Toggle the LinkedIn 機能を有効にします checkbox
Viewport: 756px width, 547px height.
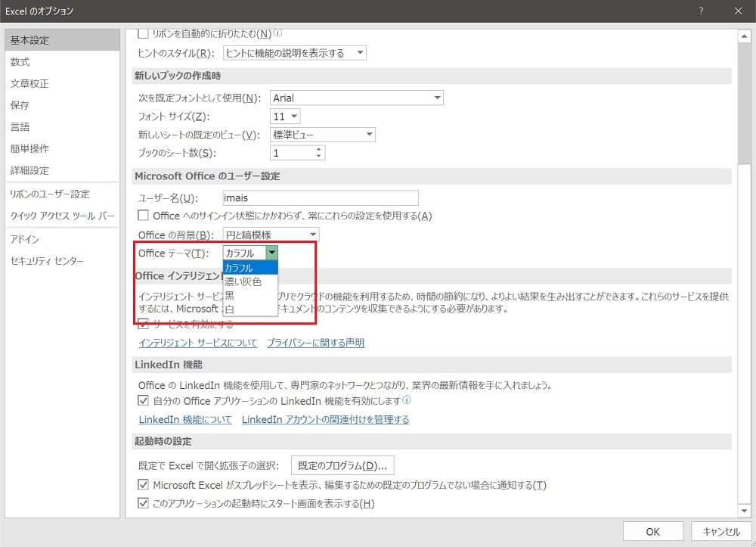coord(144,399)
